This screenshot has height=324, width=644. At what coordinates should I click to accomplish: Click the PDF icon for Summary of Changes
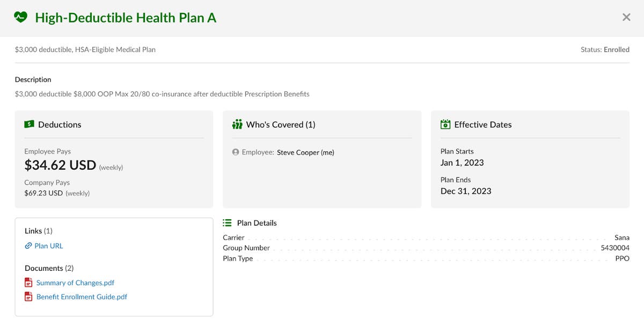28,282
